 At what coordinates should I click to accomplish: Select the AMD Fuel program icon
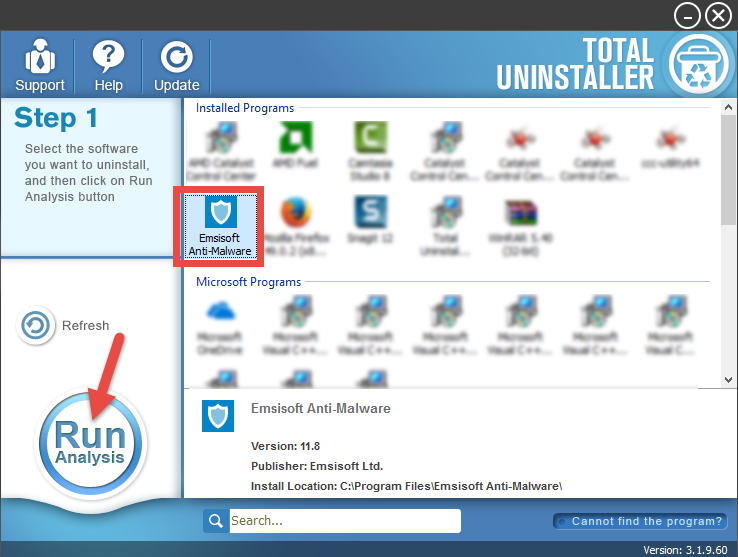click(x=296, y=145)
